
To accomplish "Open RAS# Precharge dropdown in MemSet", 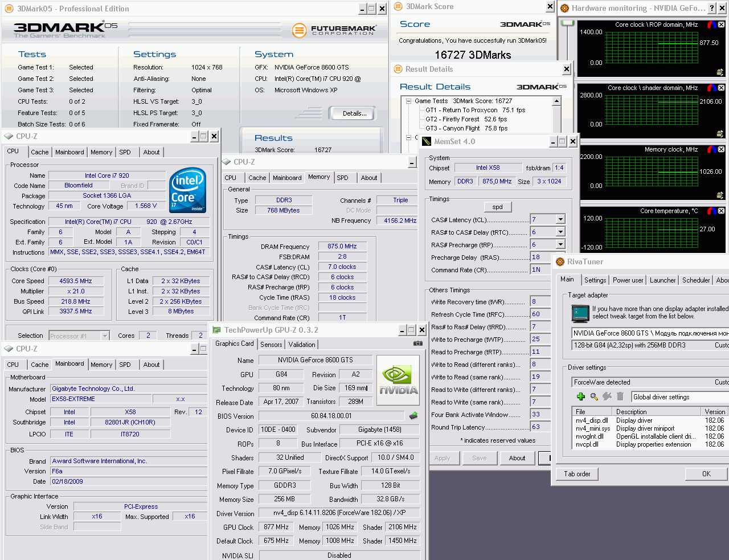I will click(x=560, y=244).
